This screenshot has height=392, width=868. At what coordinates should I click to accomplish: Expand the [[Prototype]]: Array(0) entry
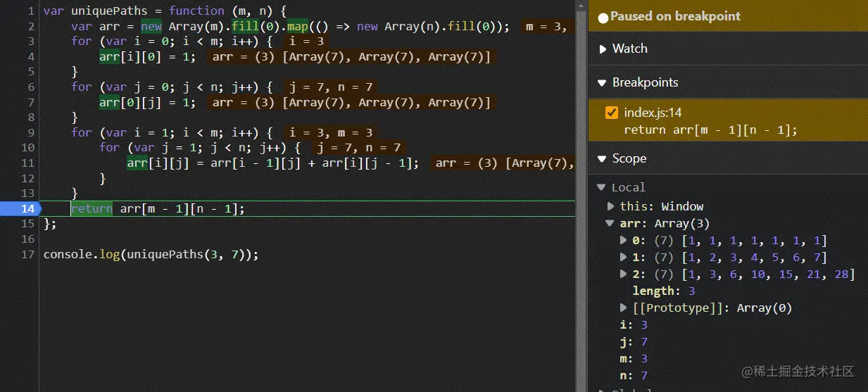[624, 308]
